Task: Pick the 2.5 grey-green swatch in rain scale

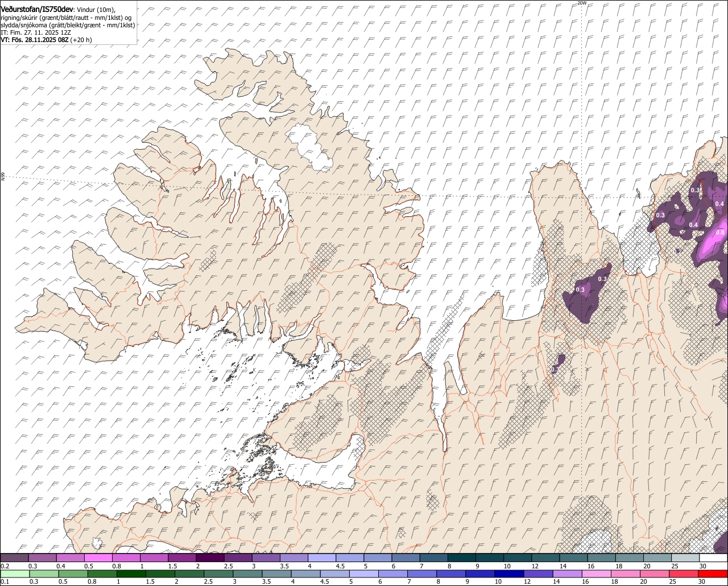Action: click(219, 573)
